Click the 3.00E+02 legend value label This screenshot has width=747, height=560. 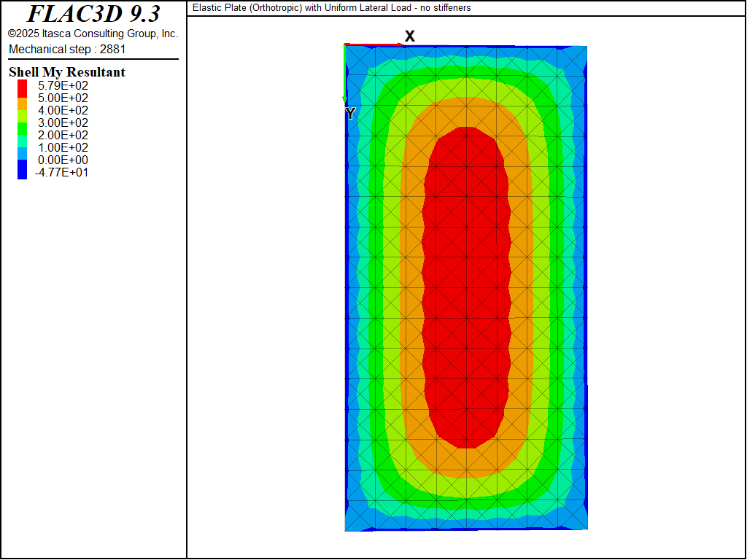coord(62,122)
